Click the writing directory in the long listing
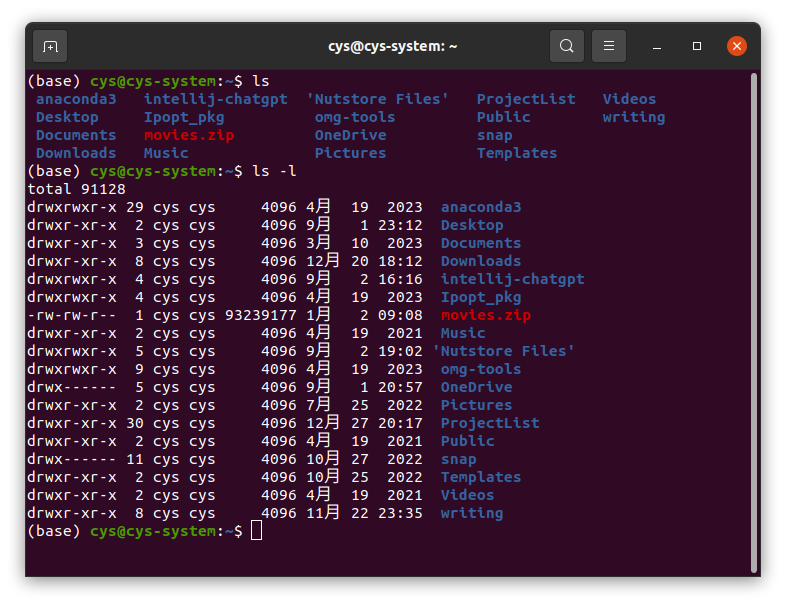 (471, 513)
